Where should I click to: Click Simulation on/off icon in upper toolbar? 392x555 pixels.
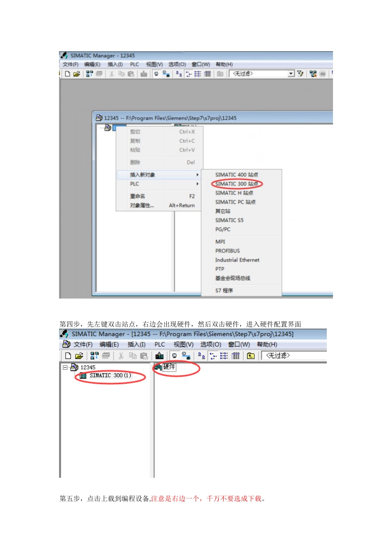coord(323,74)
